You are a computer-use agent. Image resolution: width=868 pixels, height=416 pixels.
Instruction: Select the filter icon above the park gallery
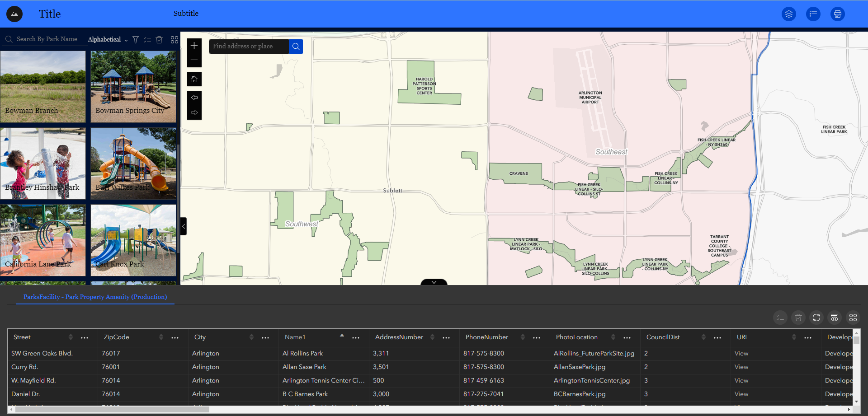pyautogui.click(x=136, y=40)
